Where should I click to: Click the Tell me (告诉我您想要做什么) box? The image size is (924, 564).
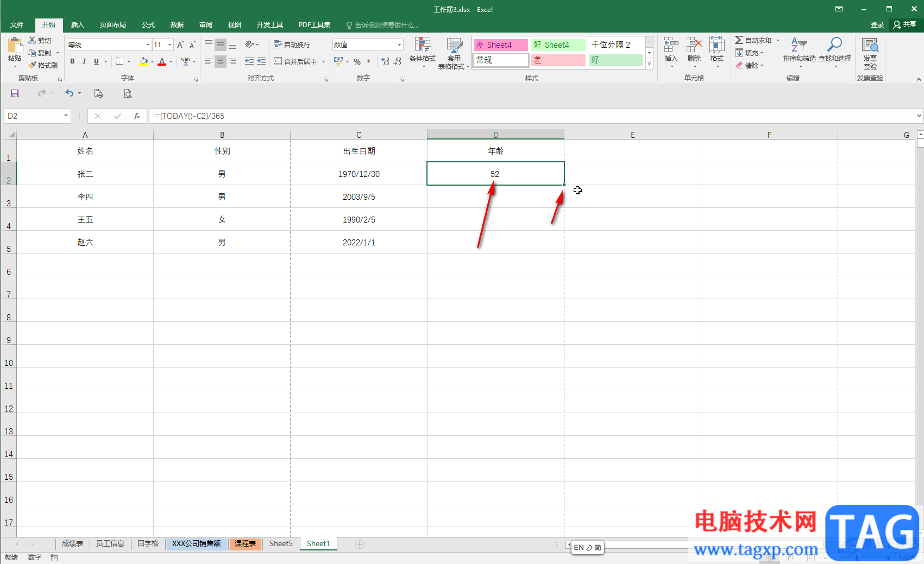382,26
